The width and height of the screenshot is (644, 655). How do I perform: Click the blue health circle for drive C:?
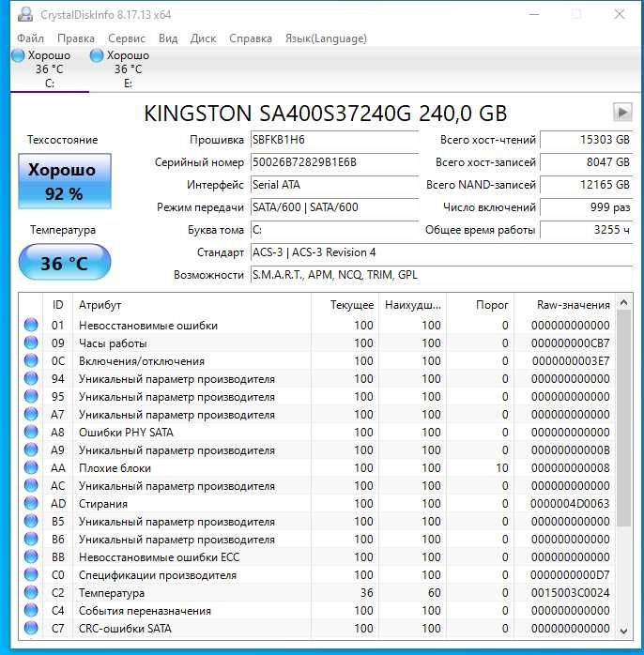click(x=18, y=55)
